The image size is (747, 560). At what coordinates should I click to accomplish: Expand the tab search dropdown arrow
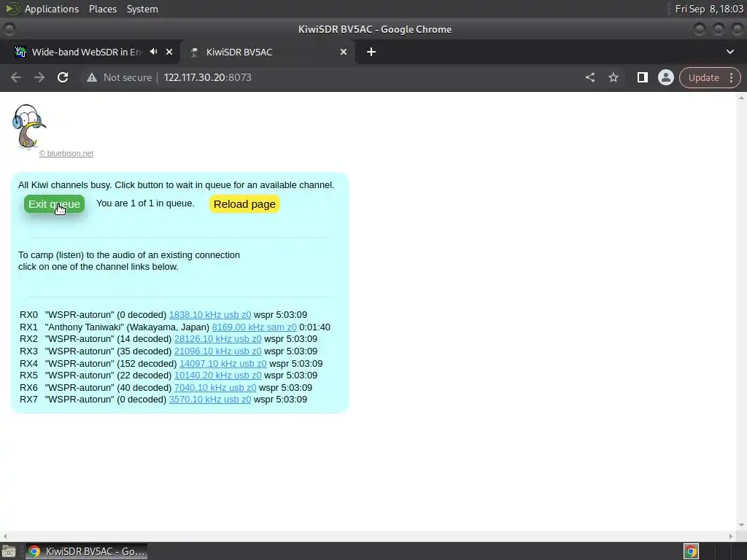coord(729,52)
